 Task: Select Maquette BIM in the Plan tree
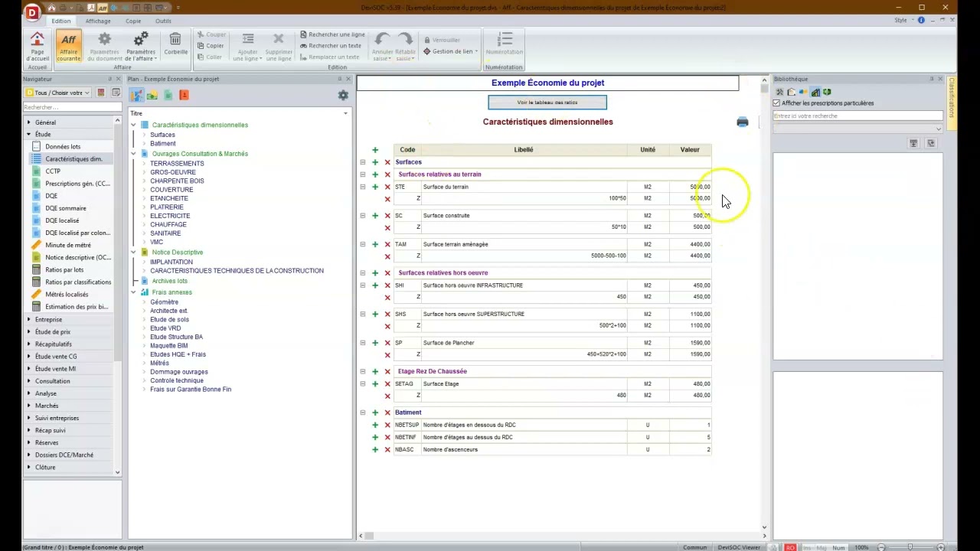[168, 346]
